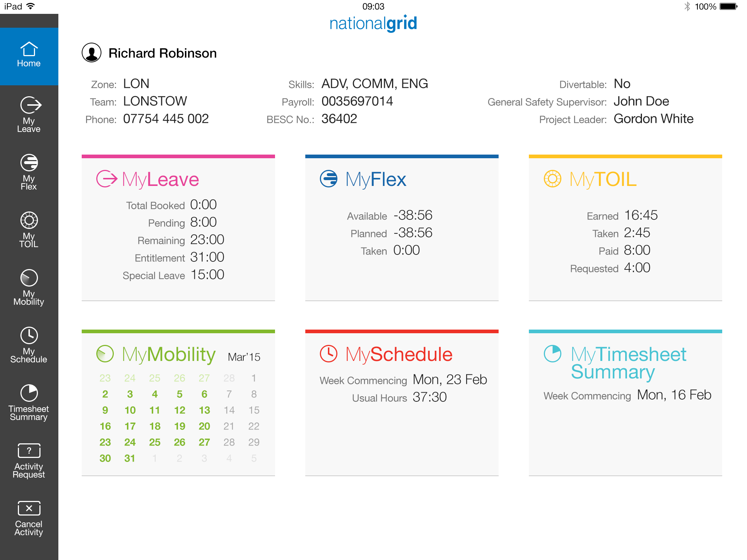Open the MyLeave card heading
Screen dimensions: 747x560
(160, 179)
